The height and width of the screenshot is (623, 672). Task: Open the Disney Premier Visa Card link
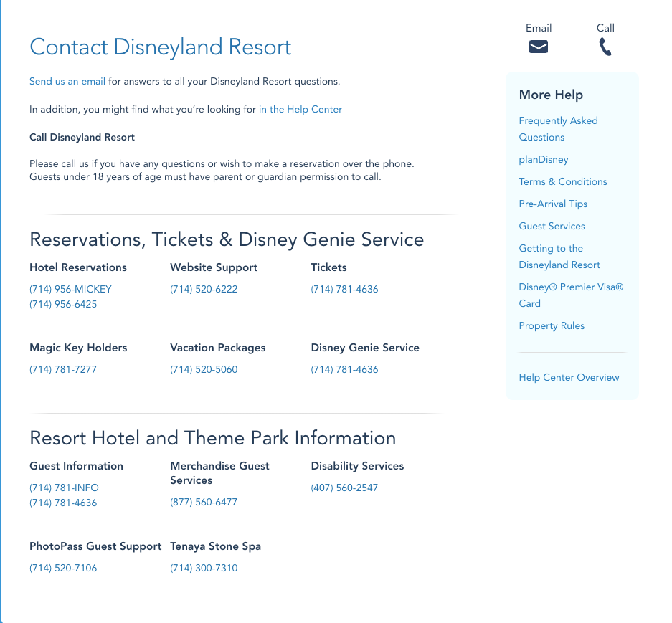[x=572, y=295]
